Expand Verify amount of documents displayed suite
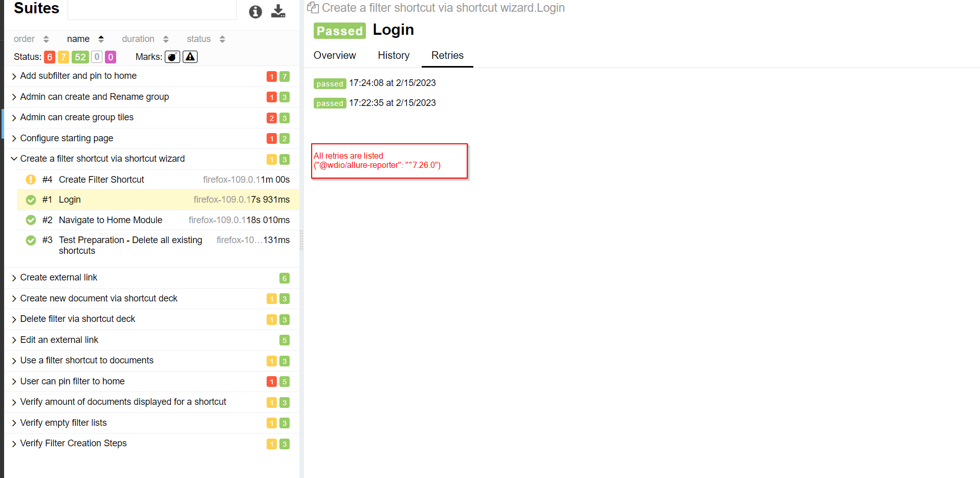The image size is (980, 478). click(x=151, y=402)
